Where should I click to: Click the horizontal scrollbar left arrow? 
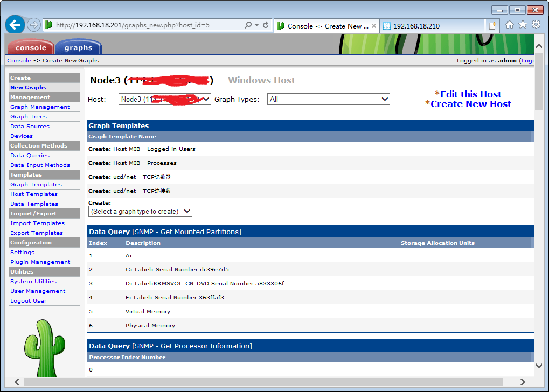tap(17, 382)
